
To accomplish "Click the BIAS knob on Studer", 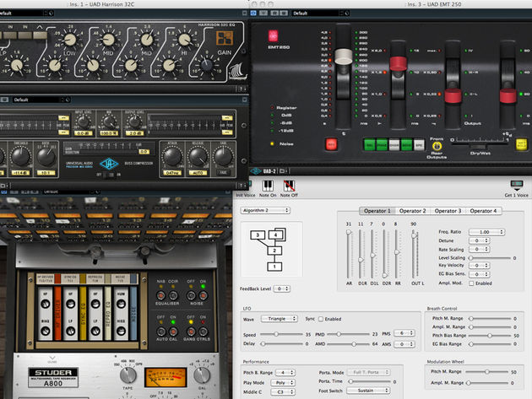I will pos(45,331).
